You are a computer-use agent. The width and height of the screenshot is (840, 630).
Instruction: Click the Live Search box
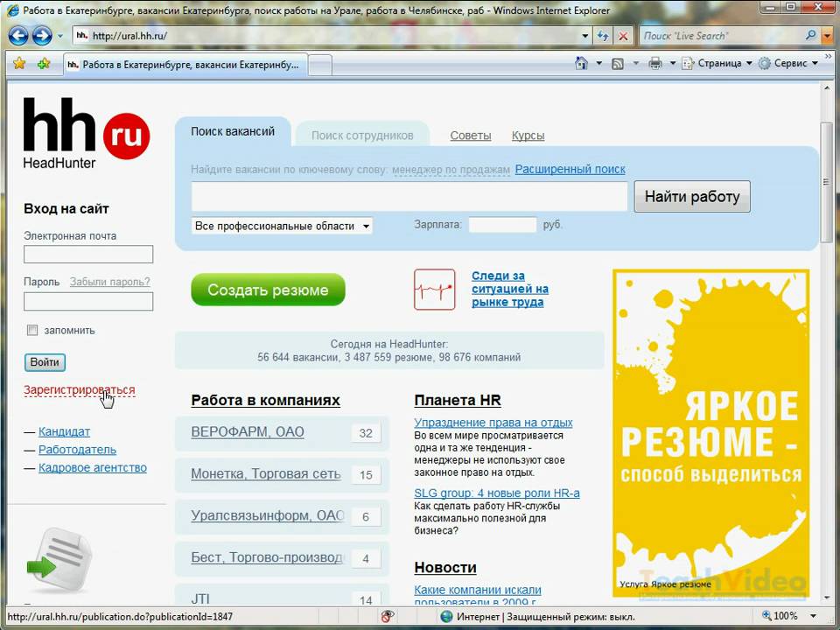(721, 36)
